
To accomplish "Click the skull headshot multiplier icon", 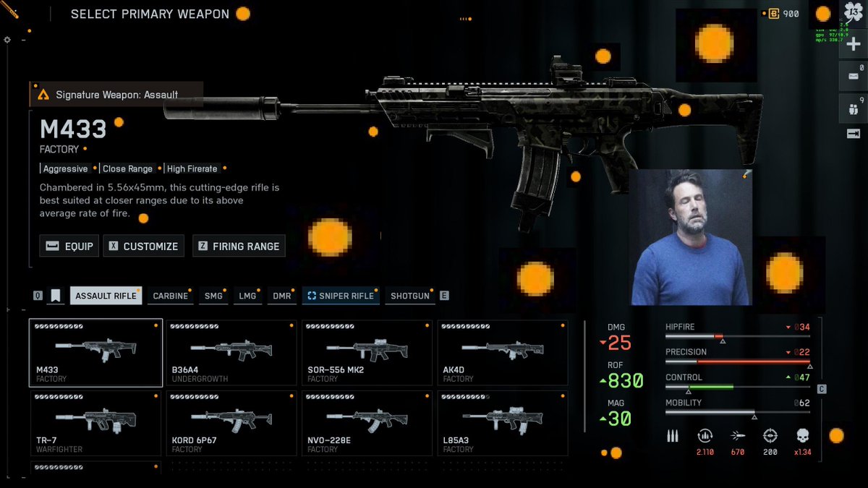I will pyautogui.click(x=802, y=436).
